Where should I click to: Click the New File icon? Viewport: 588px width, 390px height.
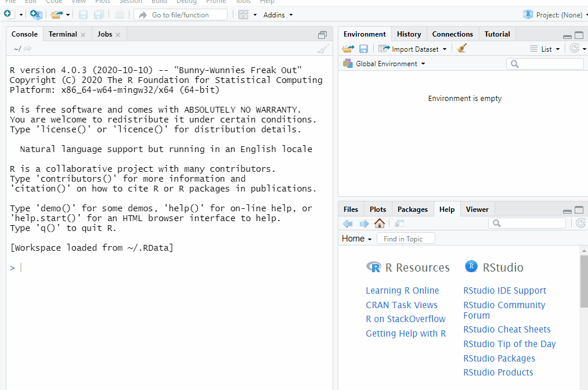(x=9, y=15)
